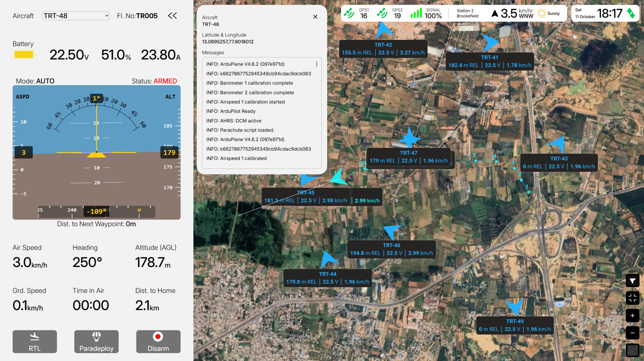
Task: Click the messages list scrollbar
Action: (x=317, y=64)
